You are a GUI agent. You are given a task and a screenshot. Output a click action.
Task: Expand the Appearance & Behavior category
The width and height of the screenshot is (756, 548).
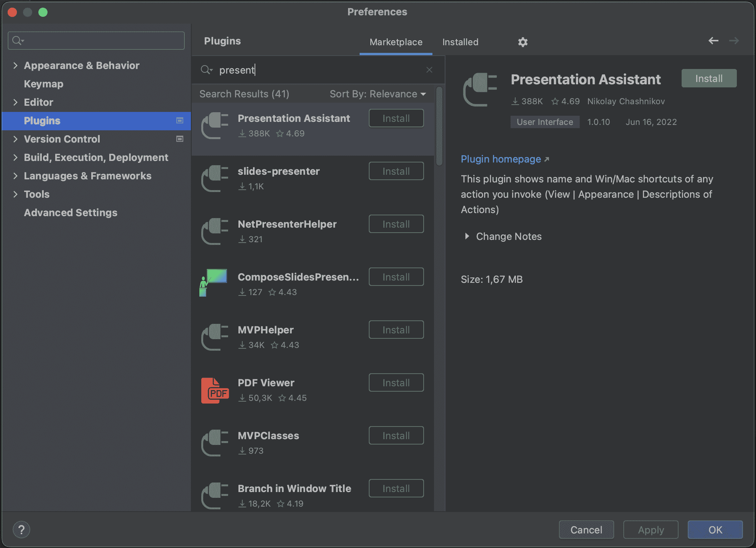click(x=15, y=66)
